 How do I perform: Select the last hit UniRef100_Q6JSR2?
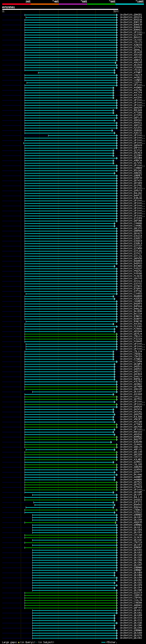[x=131, y=638]
